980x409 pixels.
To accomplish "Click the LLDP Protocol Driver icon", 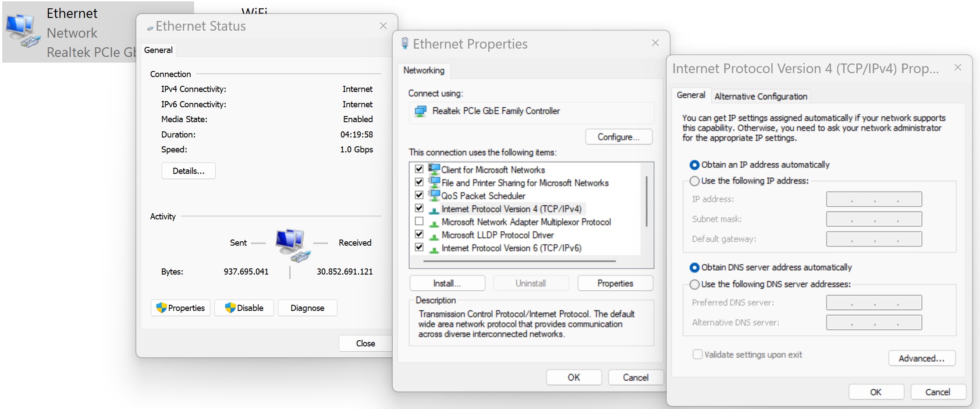I will click(x=434, y=237).
